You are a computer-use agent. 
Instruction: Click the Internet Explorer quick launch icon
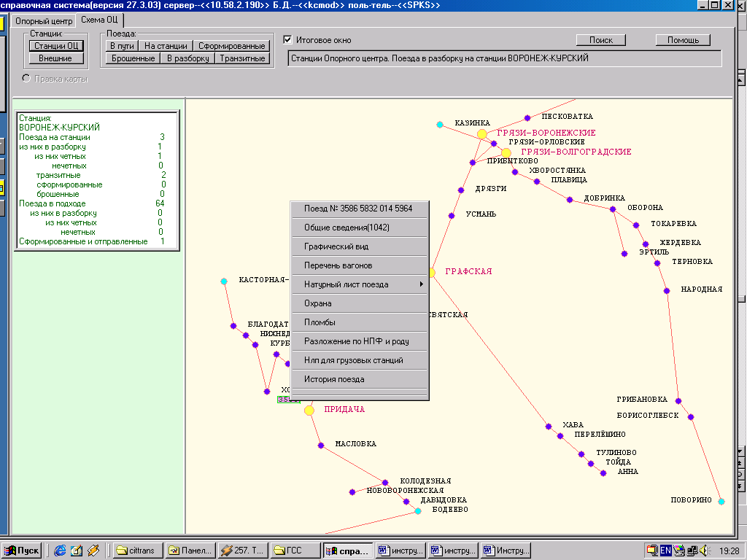pos(60,551)
